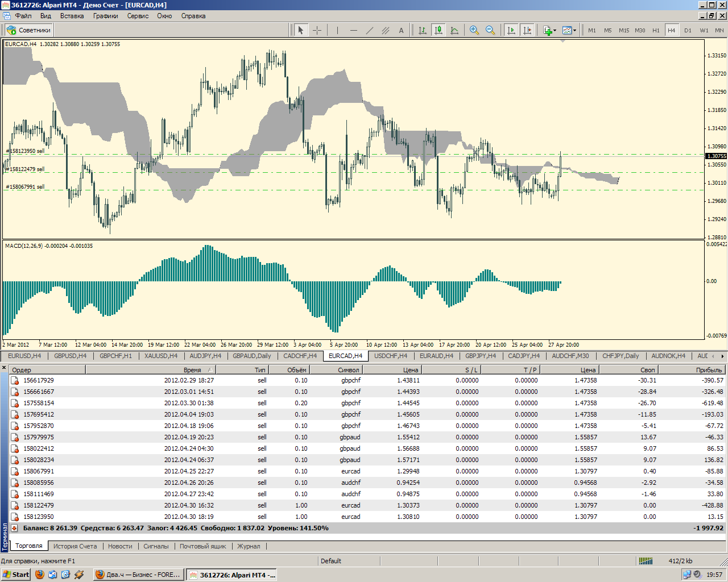Toggle the Auto Scroll chart button
Viewport: 728px width, 582px height.
[511, 30]
